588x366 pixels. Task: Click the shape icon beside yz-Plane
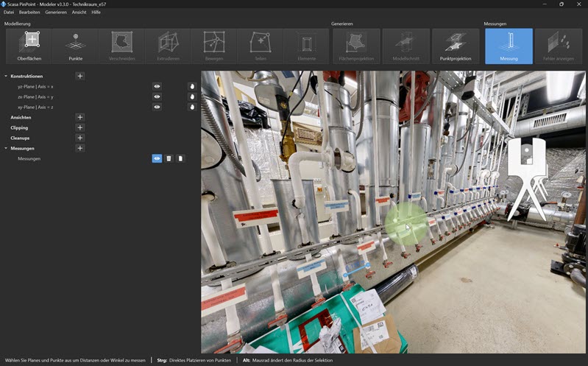[x=192, y=86]
